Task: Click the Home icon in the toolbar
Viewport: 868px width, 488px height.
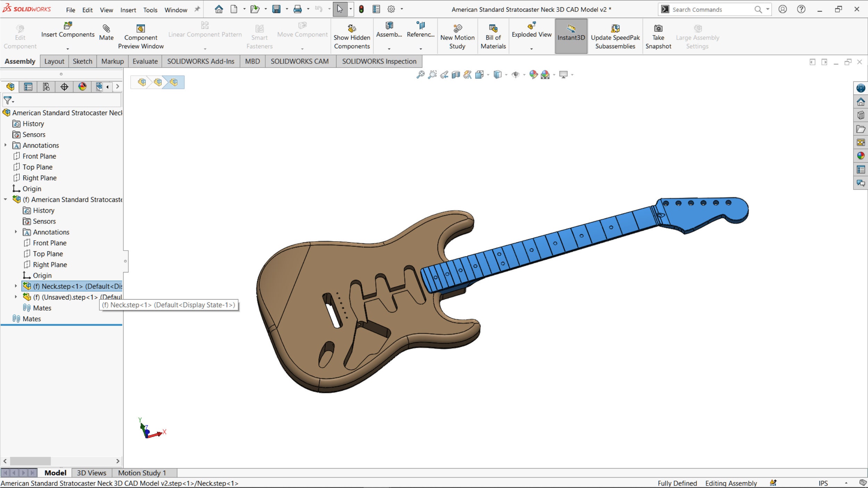Action: pos(219,9)
